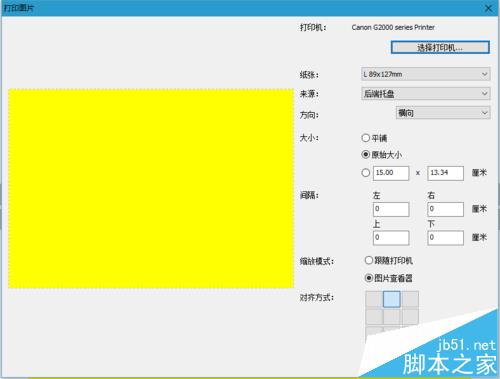Click the 下 margin input field
Image resolution: width=500 pixels, height=379 pixels.
point(445,238)
